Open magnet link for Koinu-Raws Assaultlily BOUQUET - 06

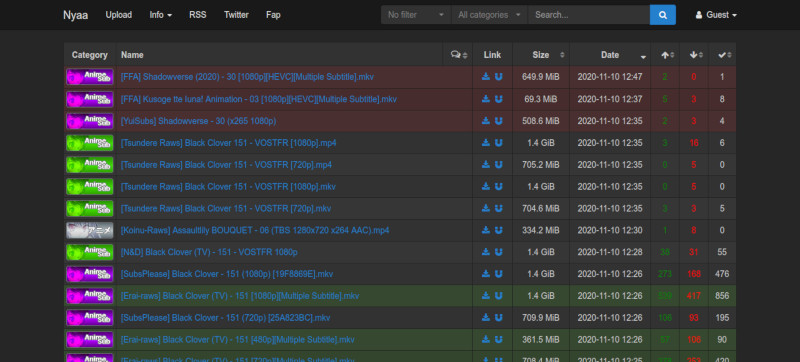pyautogui.click(x=498, y=230)
